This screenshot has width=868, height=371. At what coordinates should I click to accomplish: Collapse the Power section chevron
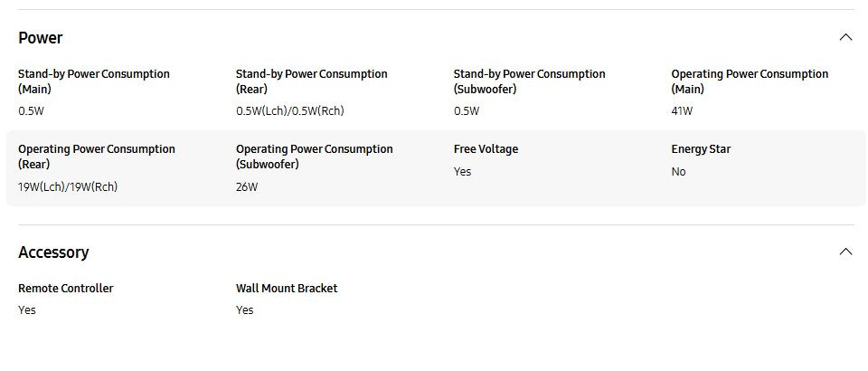[x=845, y=37]
